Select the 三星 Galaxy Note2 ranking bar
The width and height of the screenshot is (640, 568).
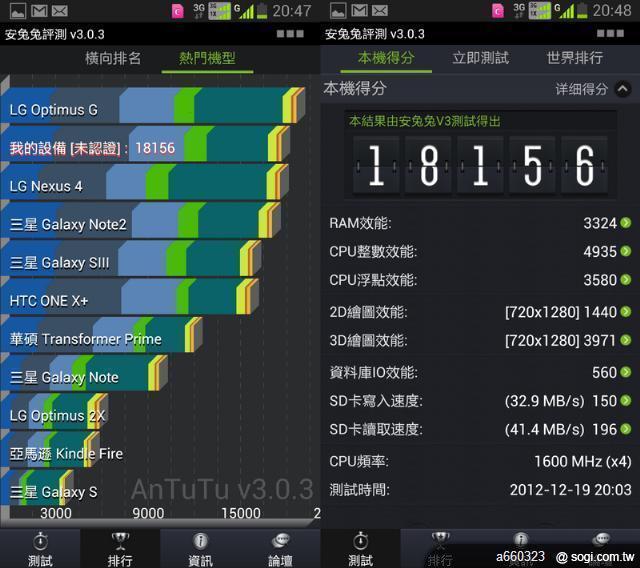tap(140, 220)
